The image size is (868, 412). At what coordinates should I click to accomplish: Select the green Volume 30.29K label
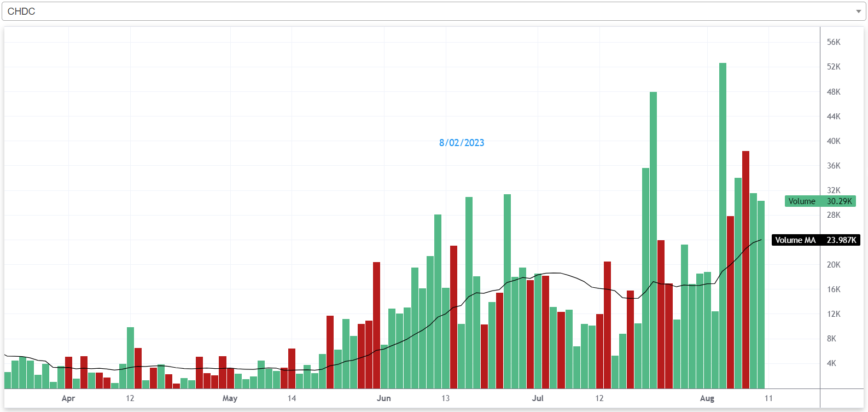[x=820, y=201]
